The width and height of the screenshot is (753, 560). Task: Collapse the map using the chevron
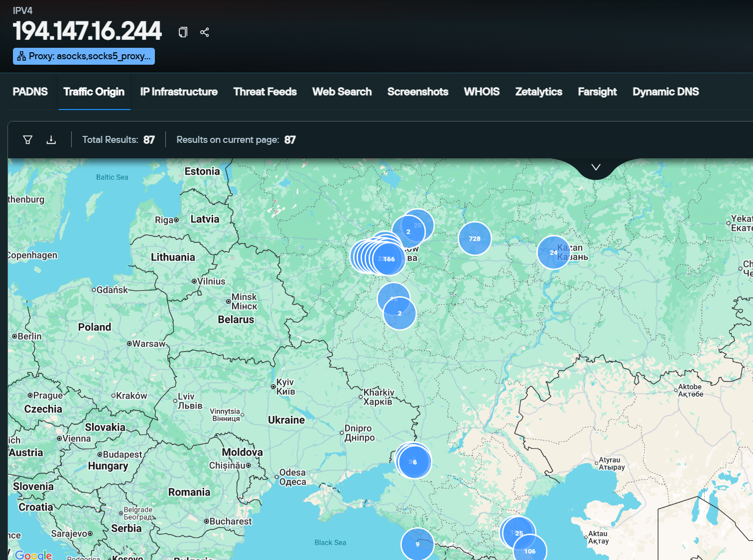(595, 167)
